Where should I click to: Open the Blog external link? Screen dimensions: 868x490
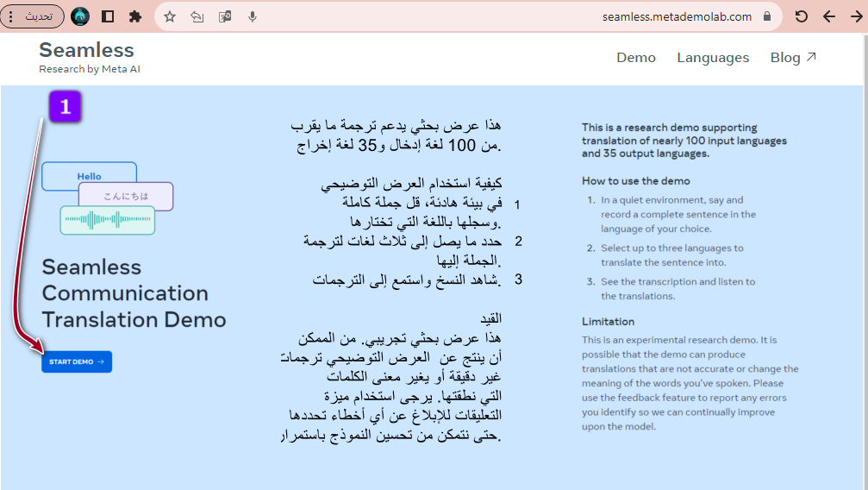click(x=793, y=58)
